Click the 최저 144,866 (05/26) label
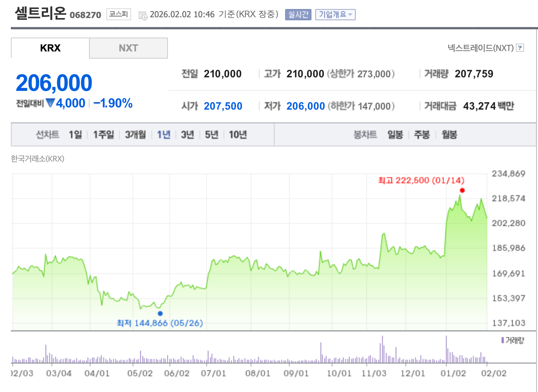This screenshot has height=392, width=538. click(x=160, y=323)
